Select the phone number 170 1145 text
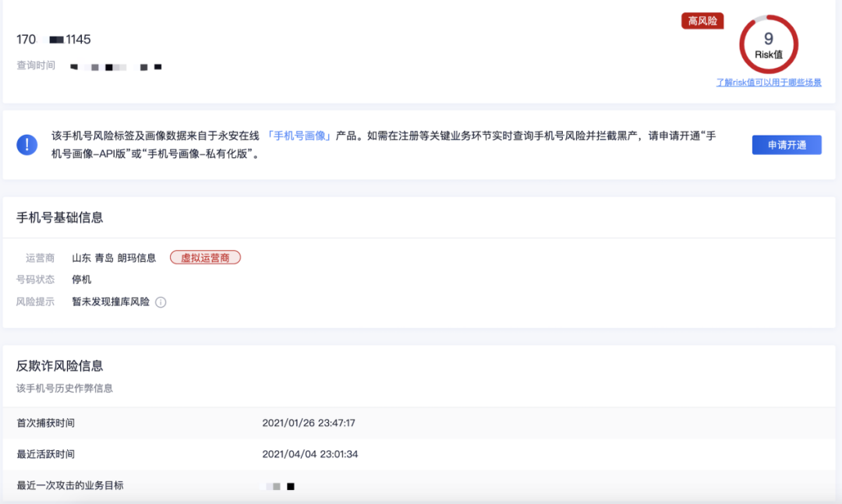Image resolution: width=842 pixels, height=504 pixels. (x=54, y=40)
